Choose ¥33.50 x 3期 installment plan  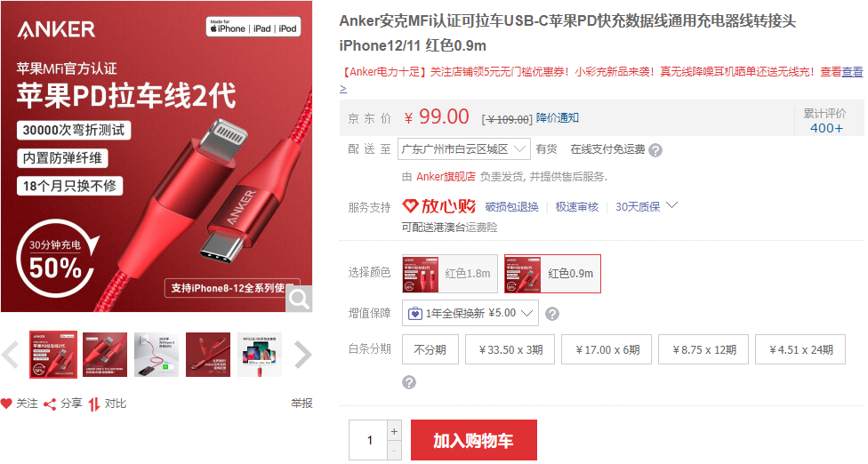(x=510, y=349)
